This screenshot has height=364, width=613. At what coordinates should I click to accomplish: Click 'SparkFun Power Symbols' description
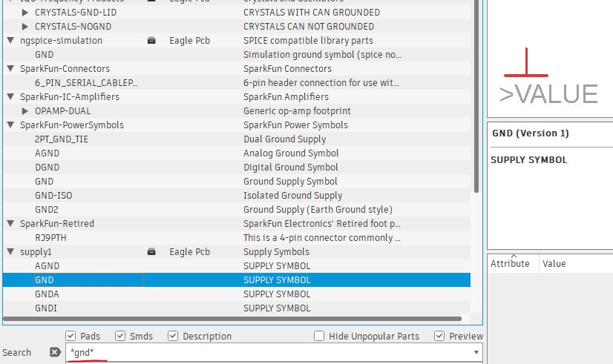click(x=295, y=125)
